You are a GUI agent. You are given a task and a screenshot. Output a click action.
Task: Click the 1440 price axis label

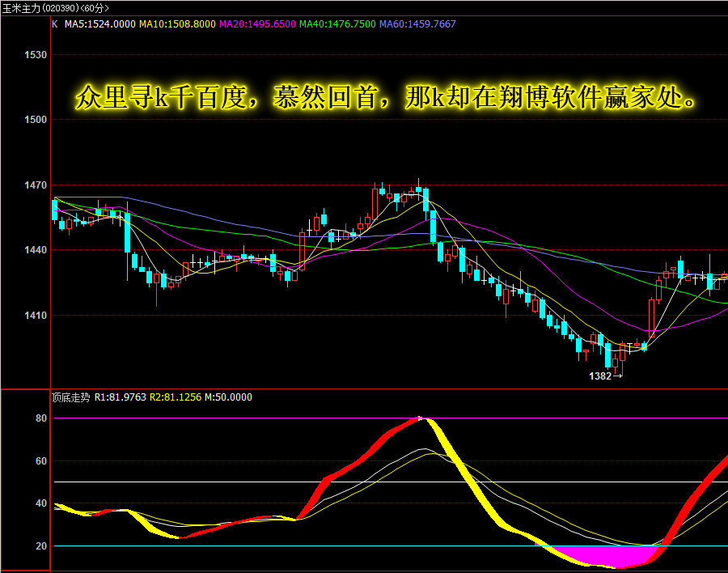[36, 249]
